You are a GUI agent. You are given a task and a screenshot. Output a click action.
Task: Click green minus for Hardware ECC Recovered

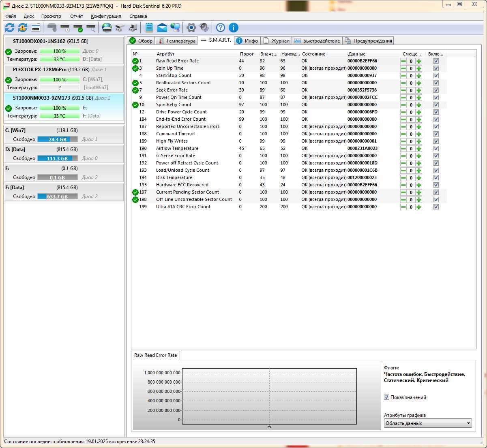(403, 185)
